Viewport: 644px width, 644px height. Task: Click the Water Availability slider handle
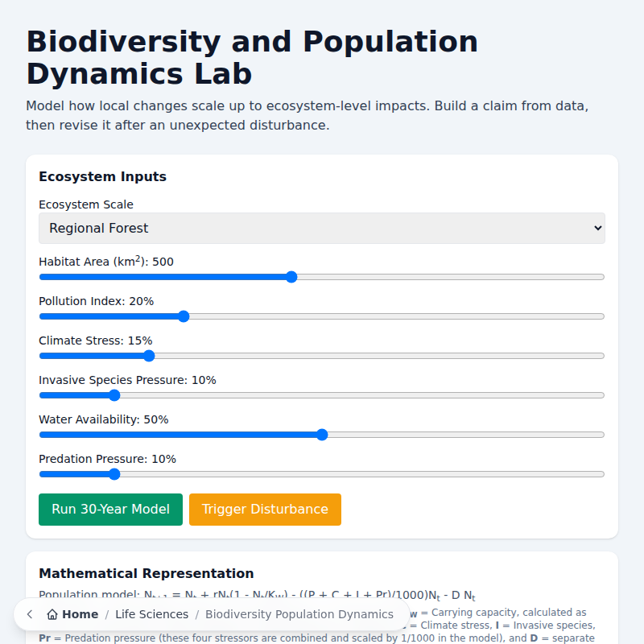322,434
